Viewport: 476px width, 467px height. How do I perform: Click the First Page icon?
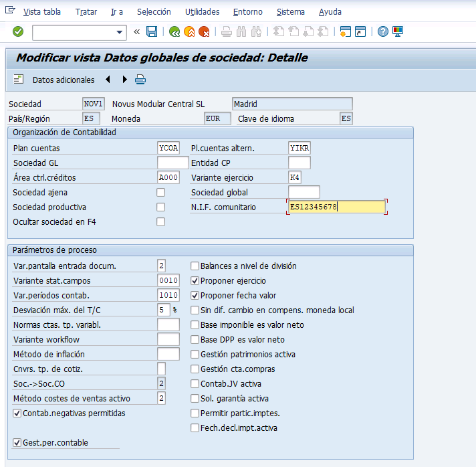click(279, 31)
